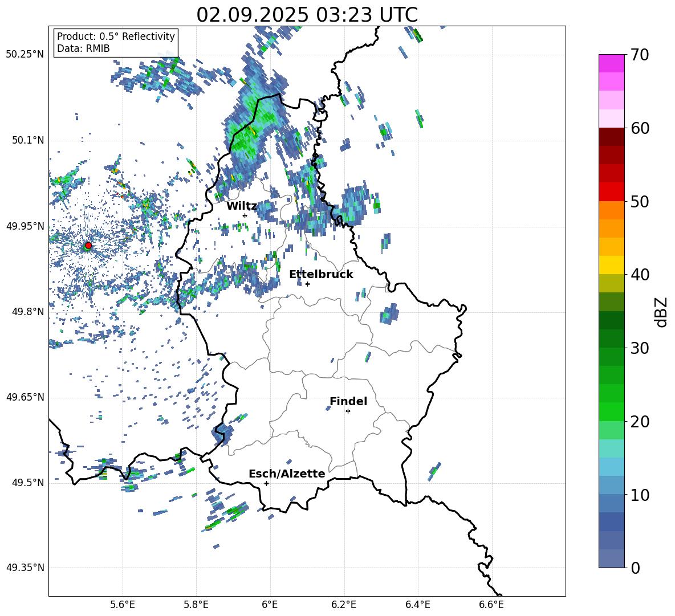Image resolution: width=675 pixels, height=616 pixels.
Task: Click the 50 tick on the colorbar
Action: (x=640, y=202)
